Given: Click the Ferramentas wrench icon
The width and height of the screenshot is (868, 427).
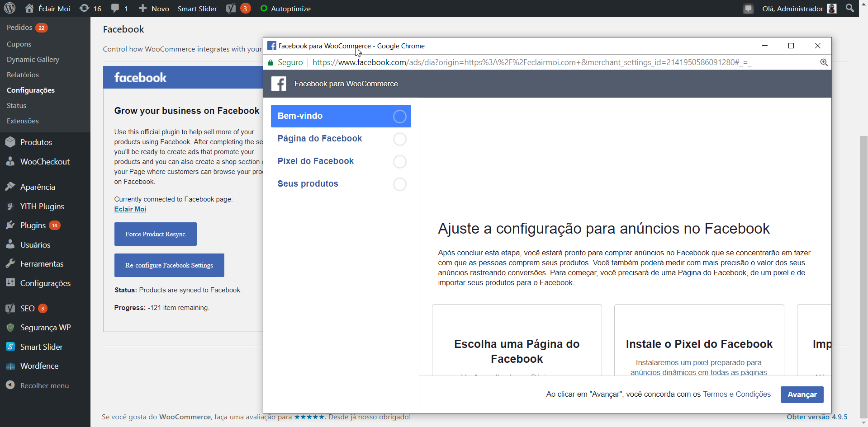Looking at the screenshot, I should 10,263.
